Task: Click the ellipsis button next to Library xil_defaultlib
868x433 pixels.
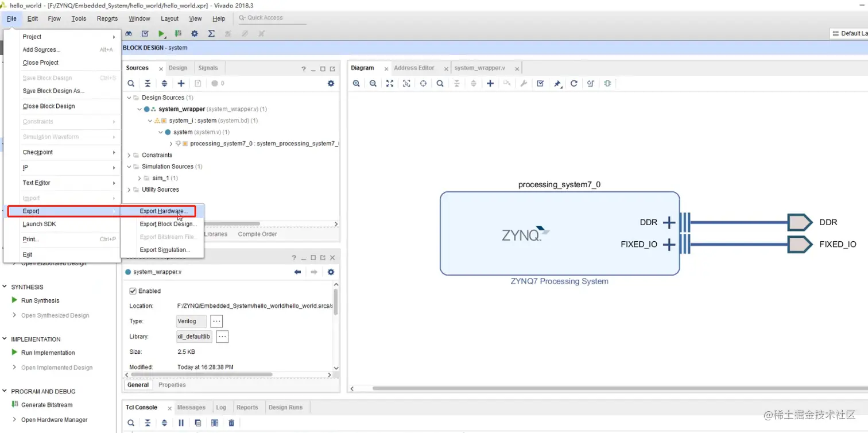Action: pos(222,337)
